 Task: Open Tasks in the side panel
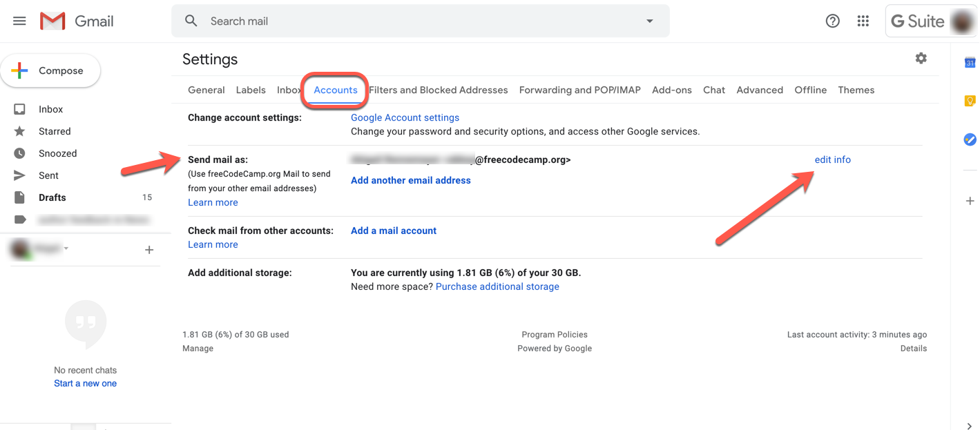click(970, 139)
